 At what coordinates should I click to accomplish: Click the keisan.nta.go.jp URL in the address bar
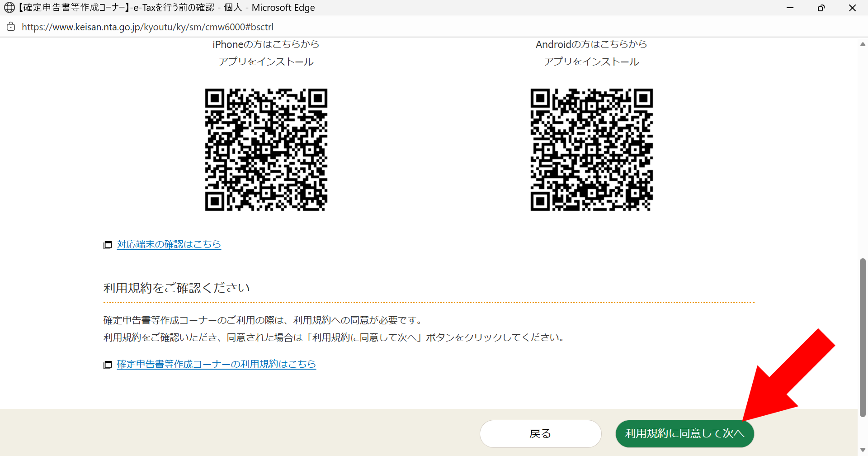(147, 27)
